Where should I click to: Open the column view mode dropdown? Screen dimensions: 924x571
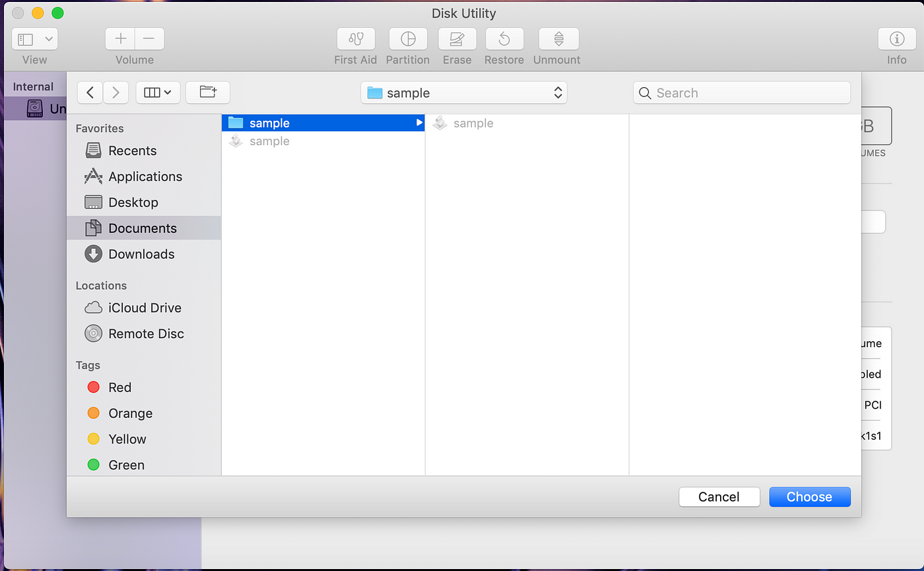pos(158,92)
